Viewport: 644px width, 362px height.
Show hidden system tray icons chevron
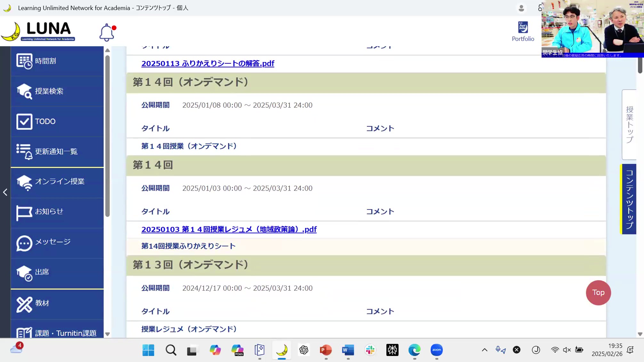coord(484,350)
